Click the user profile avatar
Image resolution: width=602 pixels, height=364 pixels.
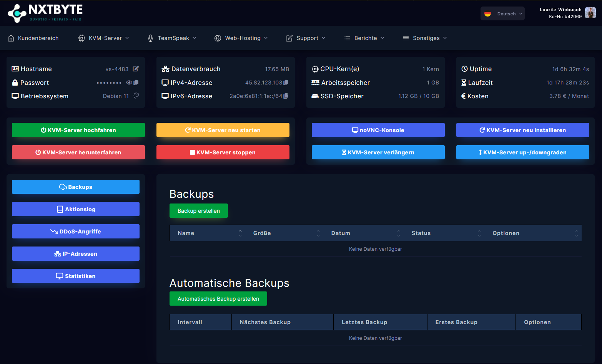pos(590,13)
